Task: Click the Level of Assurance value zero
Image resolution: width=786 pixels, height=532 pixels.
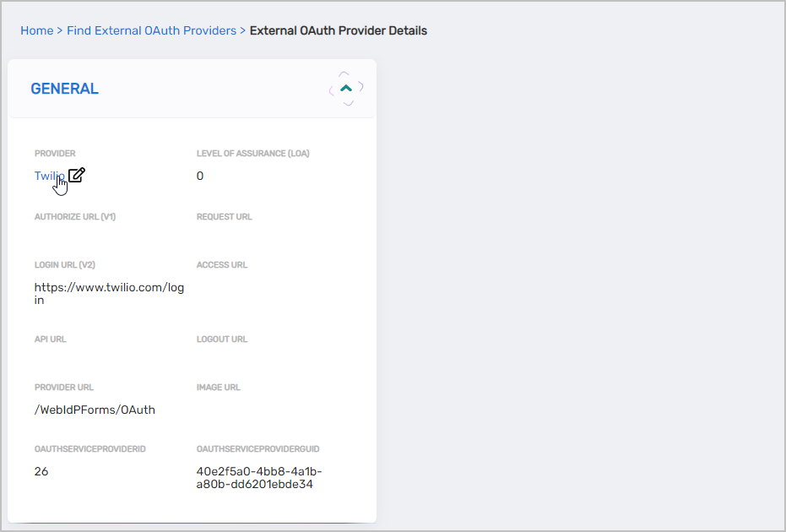Action: click(200, 176)
